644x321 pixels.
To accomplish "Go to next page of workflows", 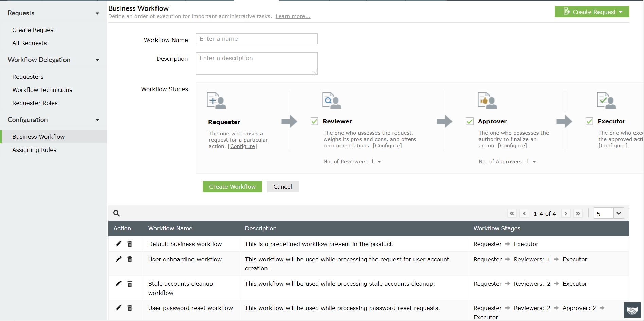I will click(566, 213).
